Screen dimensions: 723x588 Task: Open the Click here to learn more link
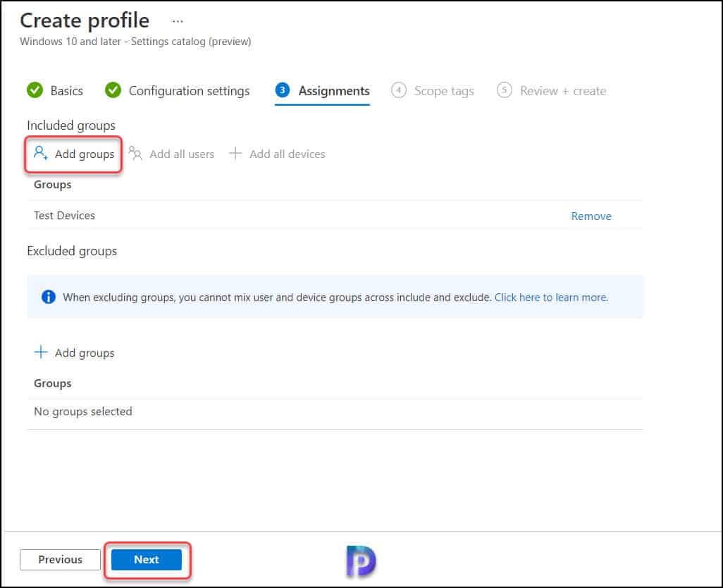(550, 297)
